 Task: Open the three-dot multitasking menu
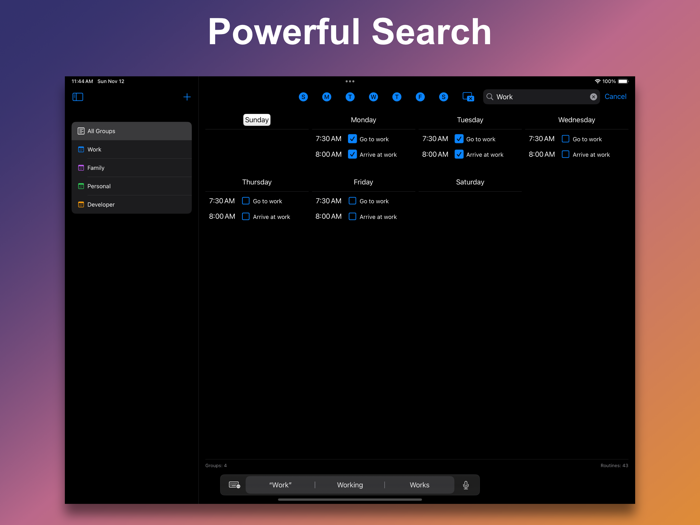pos(350,81)
